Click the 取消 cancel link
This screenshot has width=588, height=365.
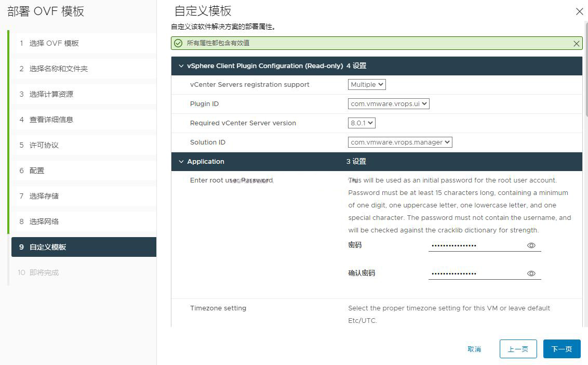click(474, 349)
